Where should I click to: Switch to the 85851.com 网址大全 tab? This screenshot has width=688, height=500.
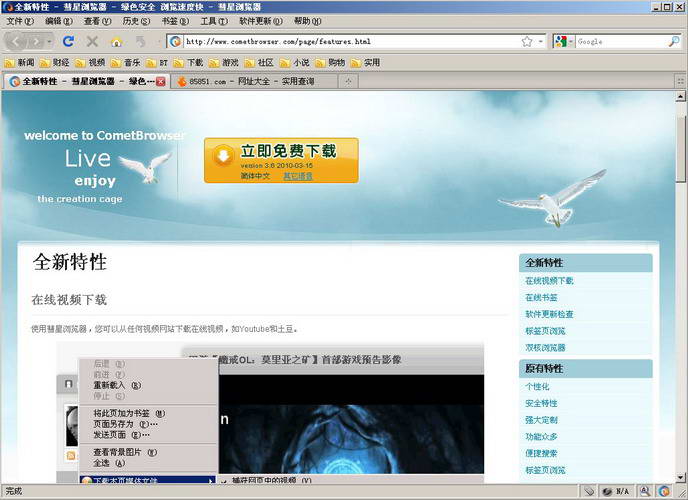pyautogui.click(x=254, y=82)
